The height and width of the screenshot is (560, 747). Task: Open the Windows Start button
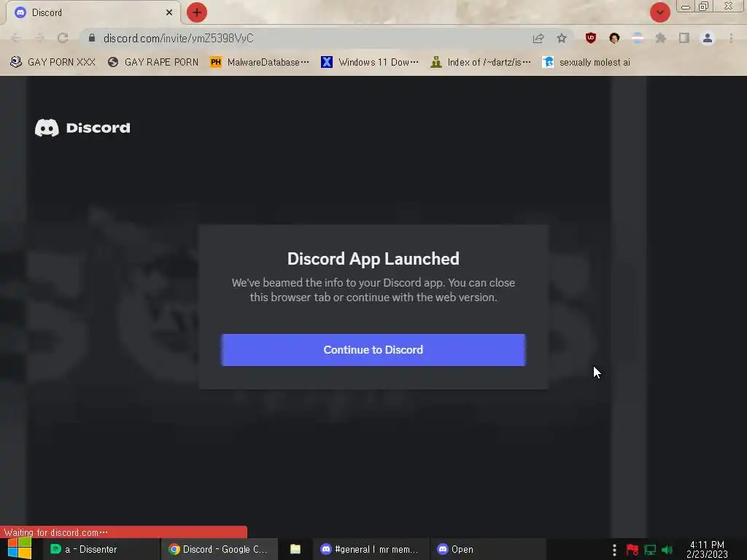[x=20, y=549]
